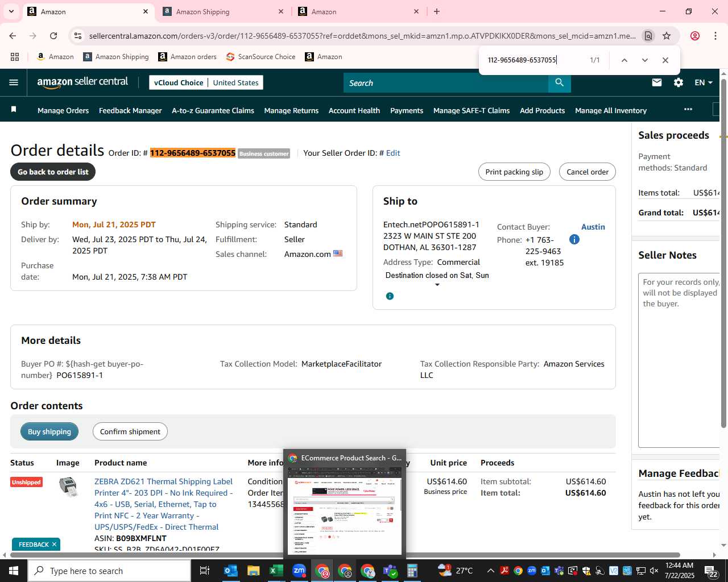Open the tab search dropdown arrow
The image size is (728, 582).
point(11,11)
